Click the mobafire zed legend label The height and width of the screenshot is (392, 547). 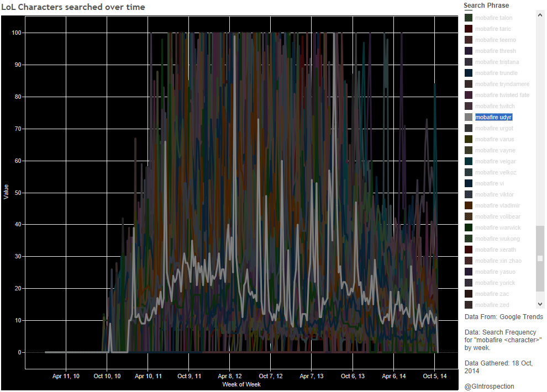tap(492, 305)
